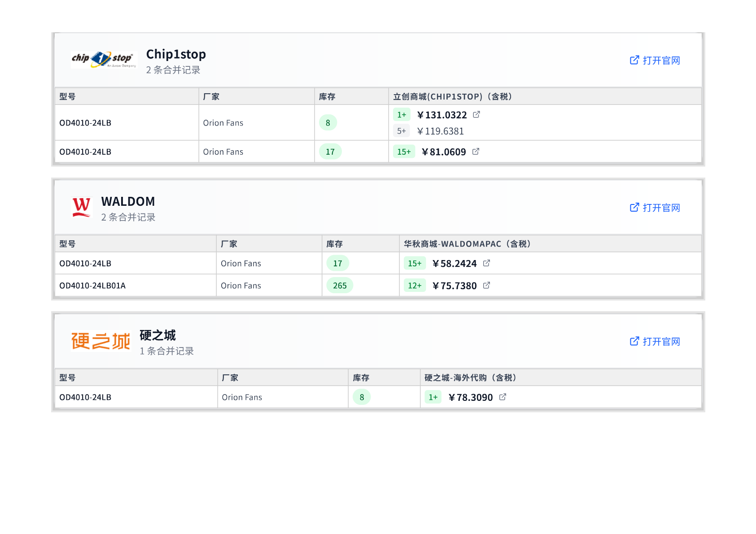
Task: Click the orange 硬之城 logo
Action: coord(100,341)
